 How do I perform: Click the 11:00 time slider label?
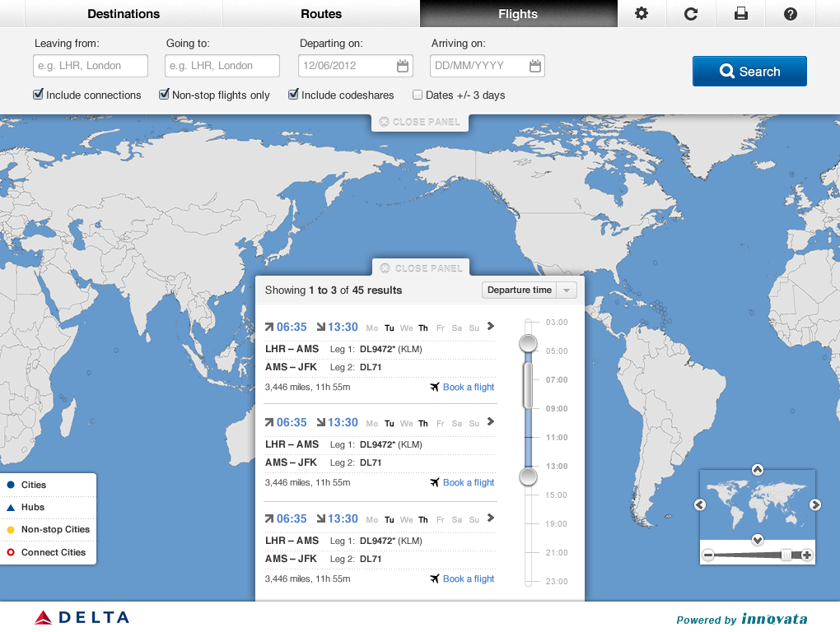pos(557,437)
